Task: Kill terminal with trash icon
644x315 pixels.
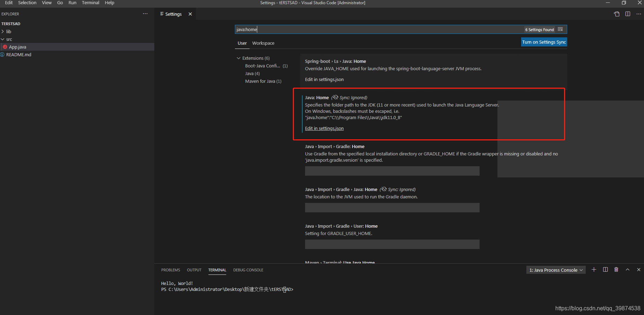Action: [616, 270]
